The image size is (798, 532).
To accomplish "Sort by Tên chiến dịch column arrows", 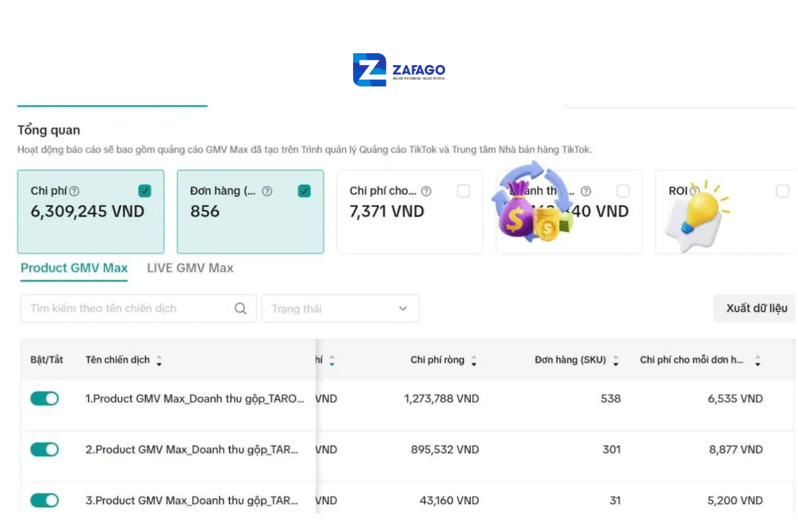I will [x=159, y=361].
